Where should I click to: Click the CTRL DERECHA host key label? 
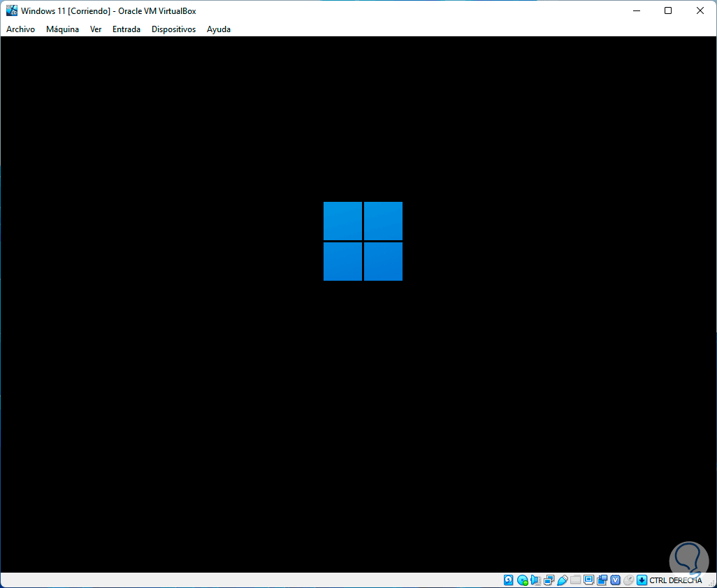675,581
